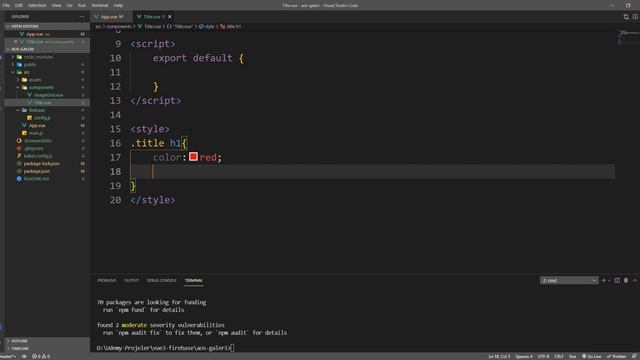The width and height of the screenshot is (640, 360).
Task: Collapse the src folder
Action: point(47,72)
